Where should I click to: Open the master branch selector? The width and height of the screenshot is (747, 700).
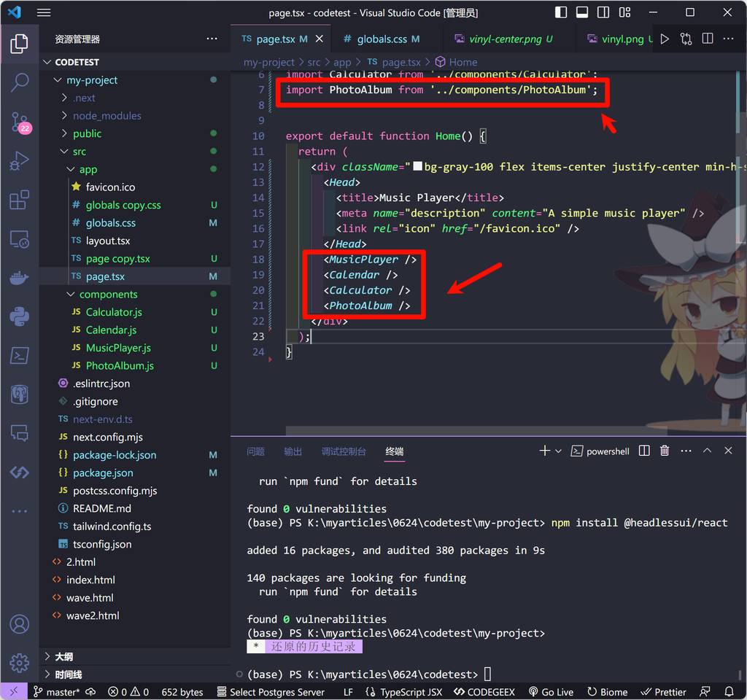tap(57, 692)
